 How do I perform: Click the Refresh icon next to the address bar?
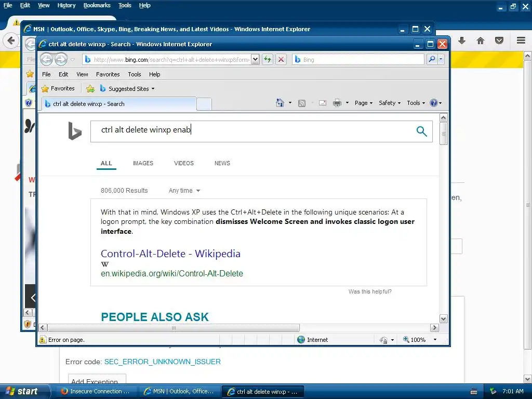click(x=268, y=59)
